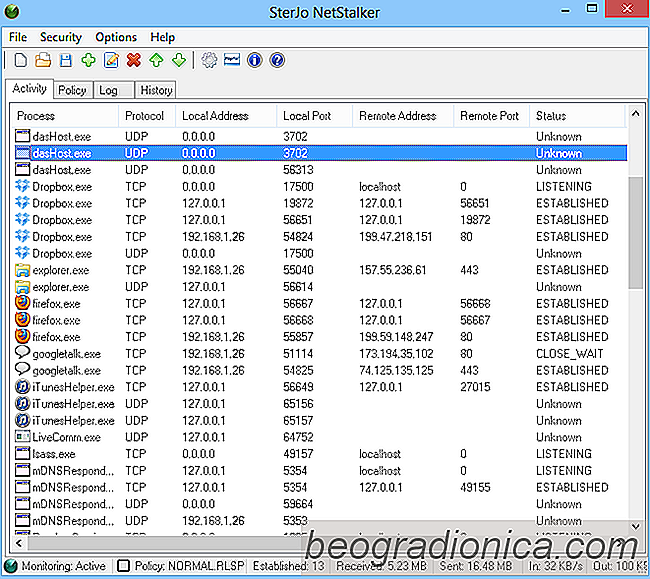Click the Policy square icon in status bar

click(123, 566)
